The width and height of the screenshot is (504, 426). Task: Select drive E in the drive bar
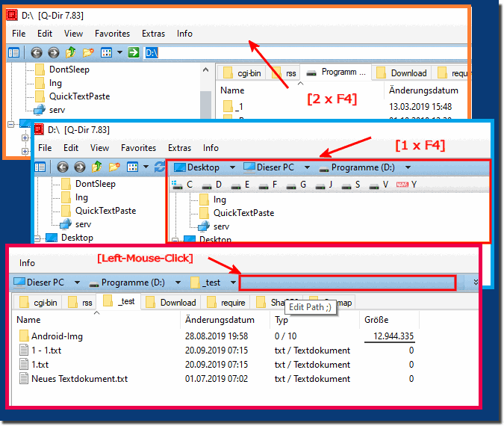pyautogui.click(x=240, y=185)
